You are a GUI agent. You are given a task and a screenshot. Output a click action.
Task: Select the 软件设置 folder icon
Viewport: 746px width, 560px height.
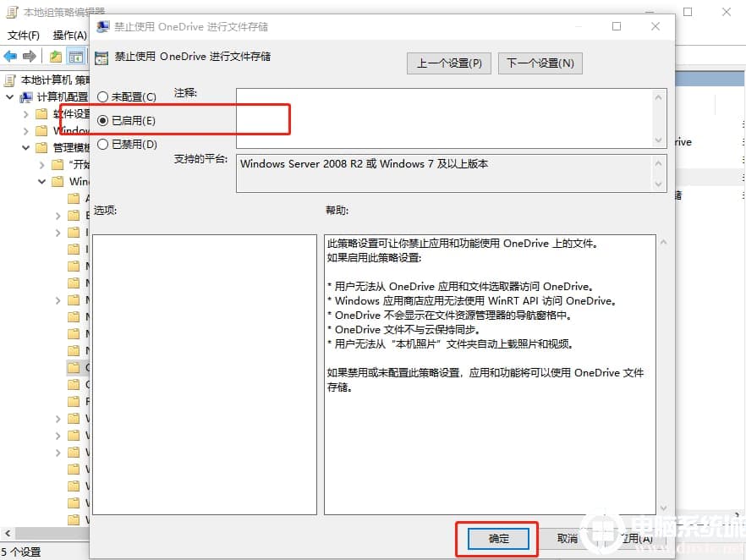coord(42,114)
